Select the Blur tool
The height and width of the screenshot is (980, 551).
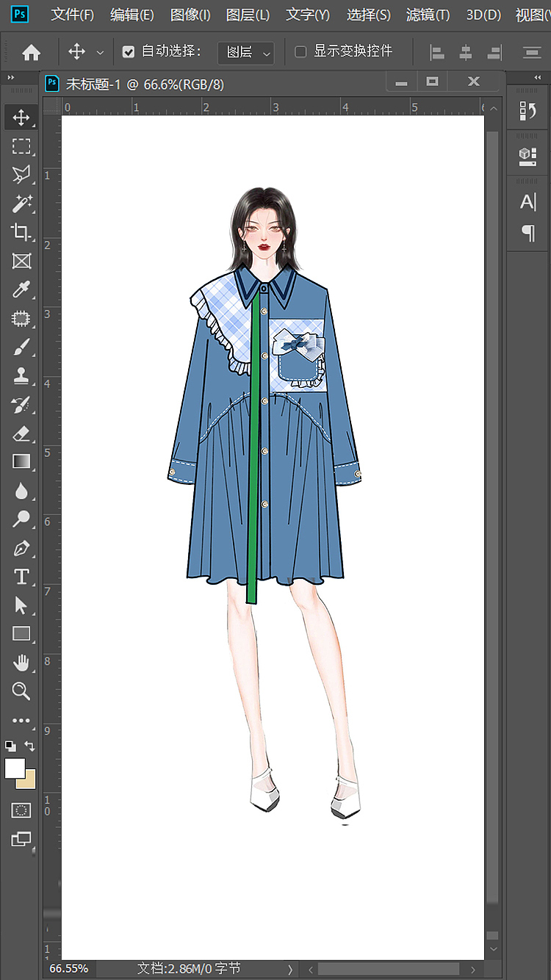[x=21, y=491]
